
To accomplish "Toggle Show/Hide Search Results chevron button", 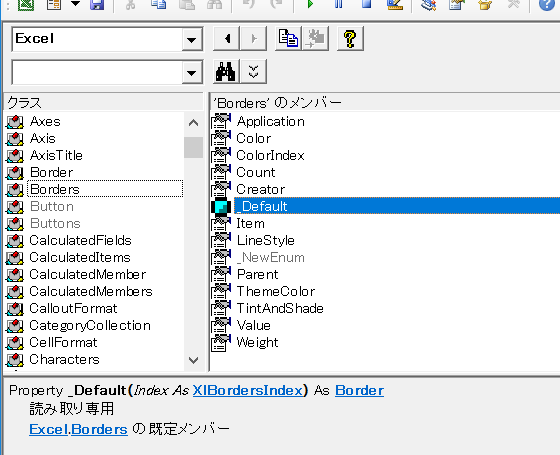I will pyautogui.click(x=254, y=71).
